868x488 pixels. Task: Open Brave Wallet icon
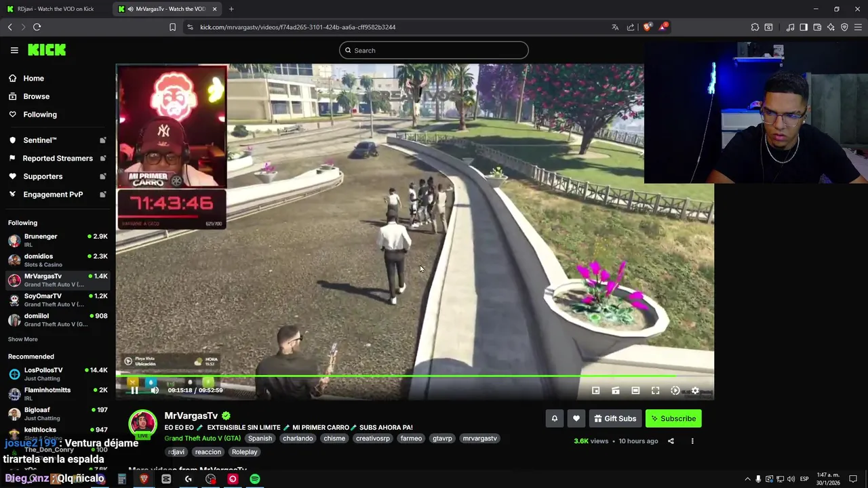817,27
